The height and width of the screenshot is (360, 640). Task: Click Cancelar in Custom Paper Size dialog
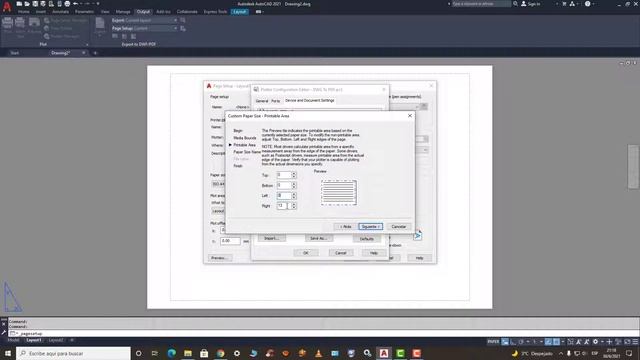tap(399, 227)
